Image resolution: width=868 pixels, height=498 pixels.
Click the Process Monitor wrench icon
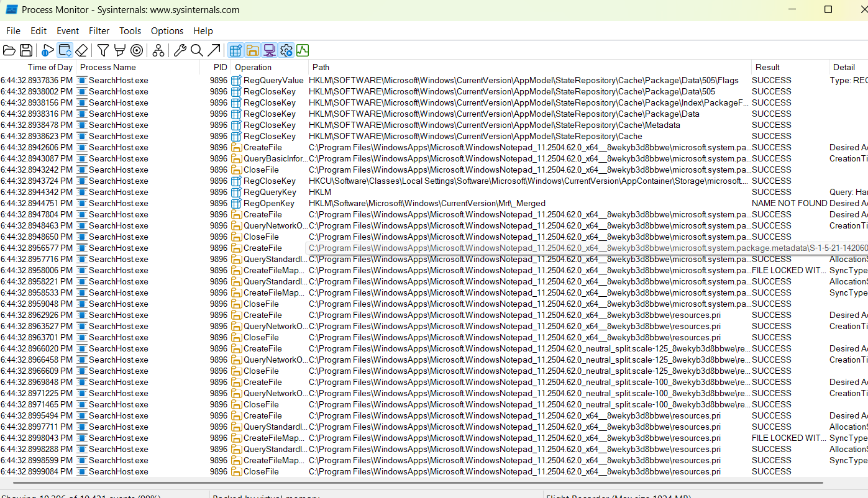[x=180, y=50]
